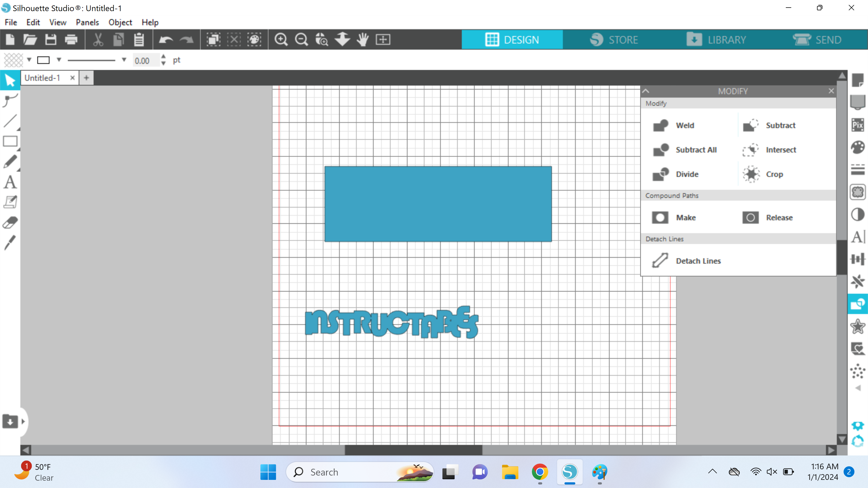Print the current design

71,39
